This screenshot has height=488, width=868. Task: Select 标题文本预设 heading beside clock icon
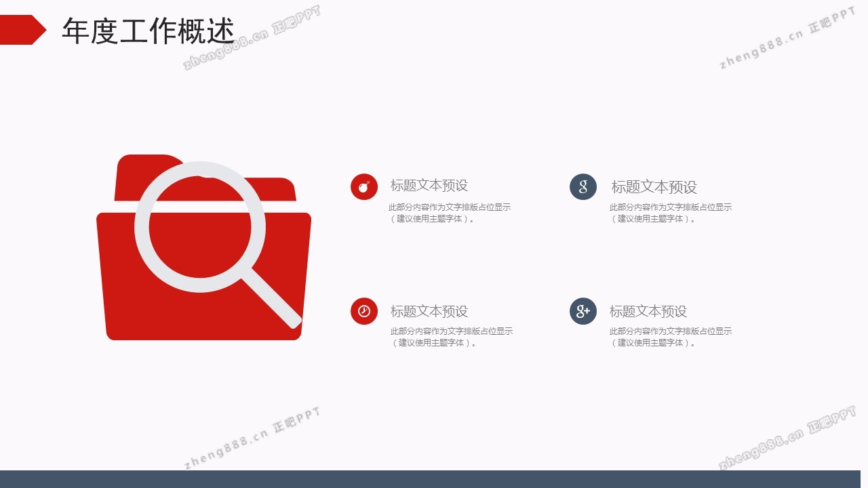(429, 311)
